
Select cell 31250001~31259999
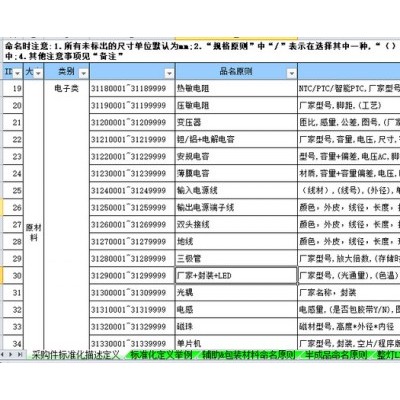tap(132, 207)
